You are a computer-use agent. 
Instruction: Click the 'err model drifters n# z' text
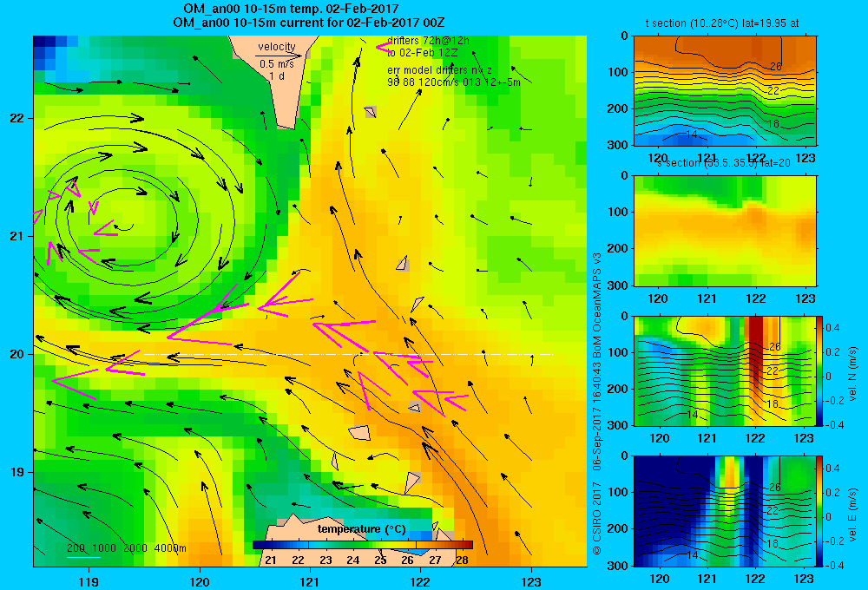[439, 70]
